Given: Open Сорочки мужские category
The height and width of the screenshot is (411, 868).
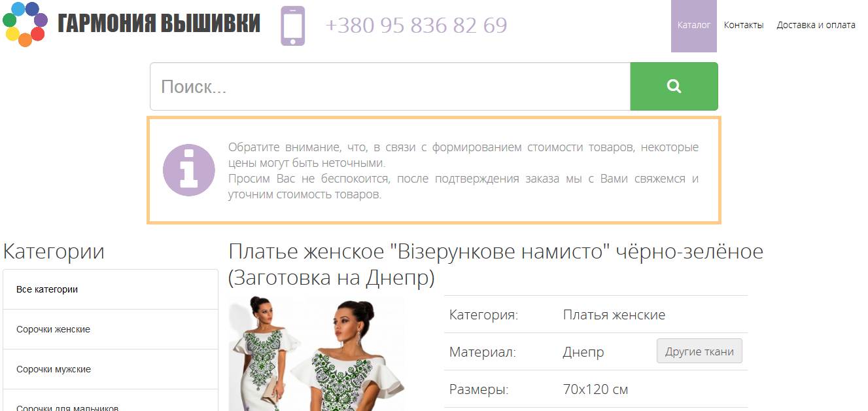Looking at the screenshot, I should [x=111, y=369].
